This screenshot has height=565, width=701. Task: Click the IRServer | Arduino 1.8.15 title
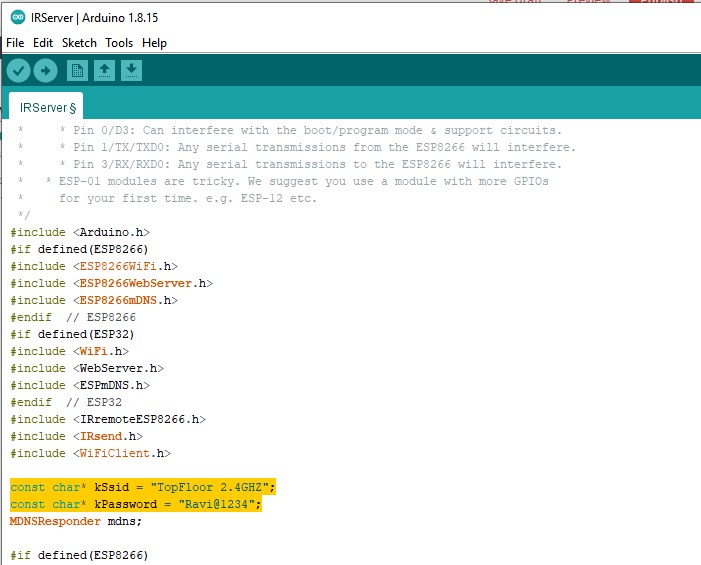[x=94, y=17]
